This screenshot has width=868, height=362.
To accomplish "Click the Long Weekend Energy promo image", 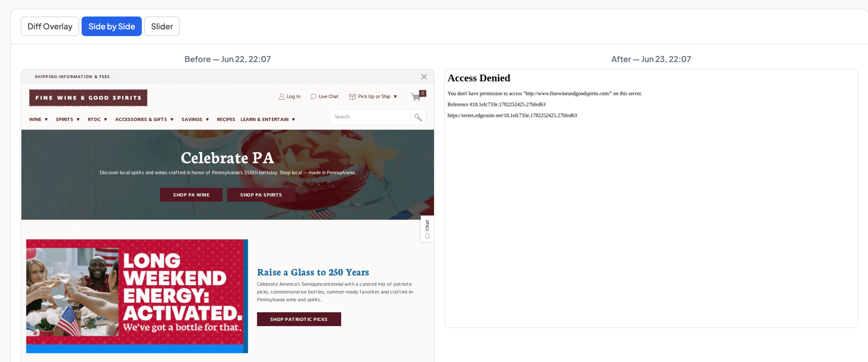I will tap(137, 296).
